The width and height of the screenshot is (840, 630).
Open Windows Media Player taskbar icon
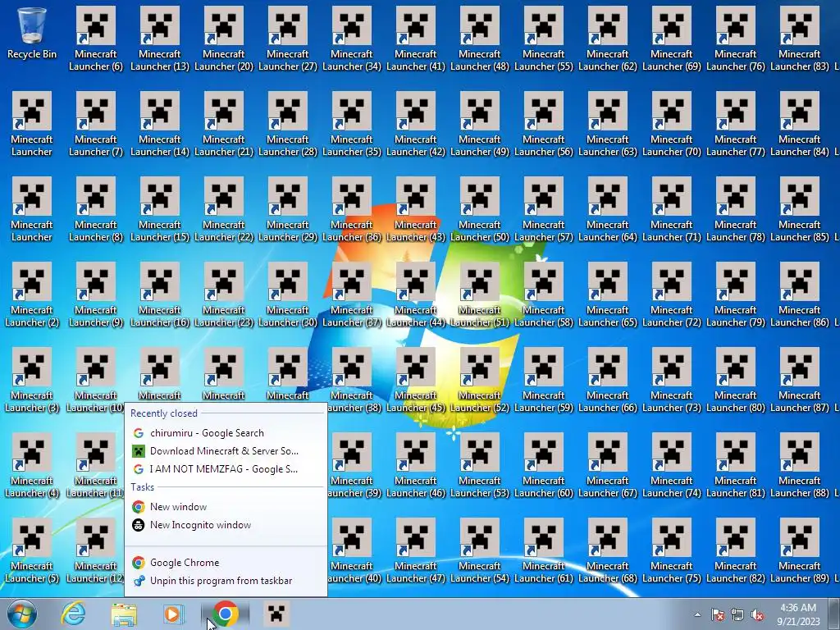[174, 614]
